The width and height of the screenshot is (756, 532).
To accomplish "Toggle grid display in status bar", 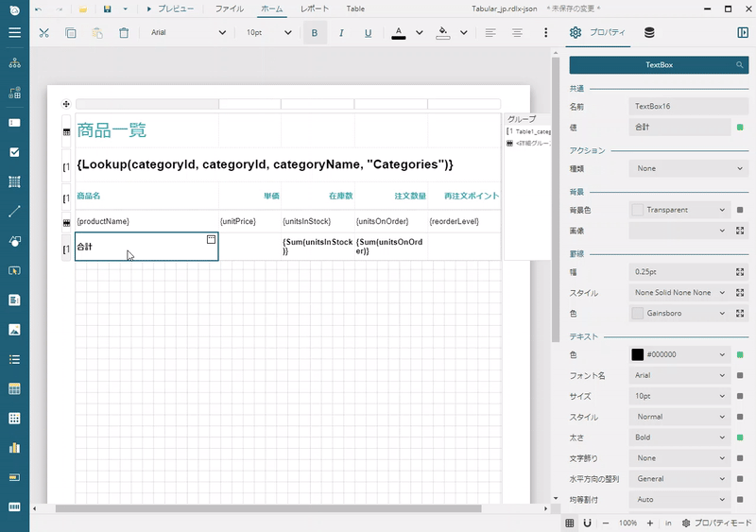I will click(570, 523).
